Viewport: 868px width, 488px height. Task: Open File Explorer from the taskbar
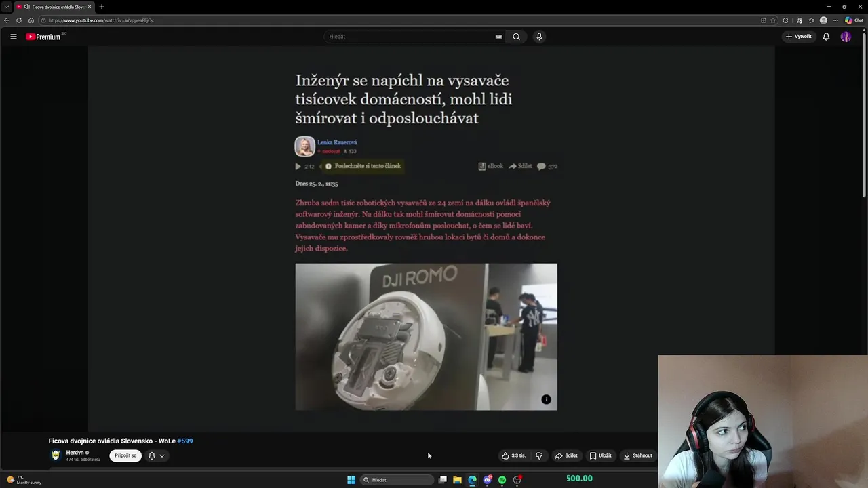point(457,480)
